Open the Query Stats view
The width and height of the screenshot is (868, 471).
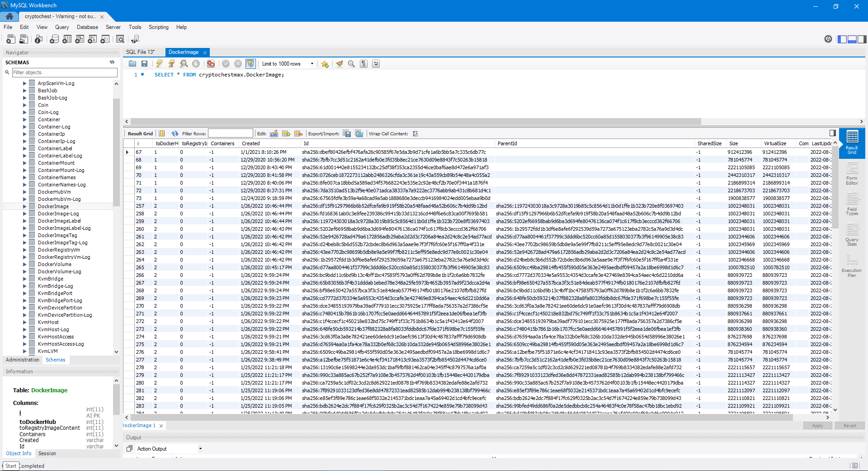click(x=852, y=235)
